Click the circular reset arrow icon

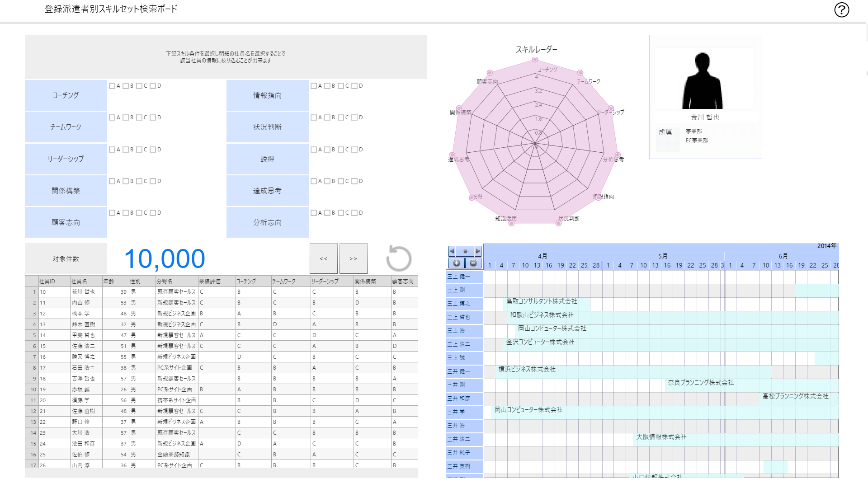pyautogui.click(x=399, y=258)
